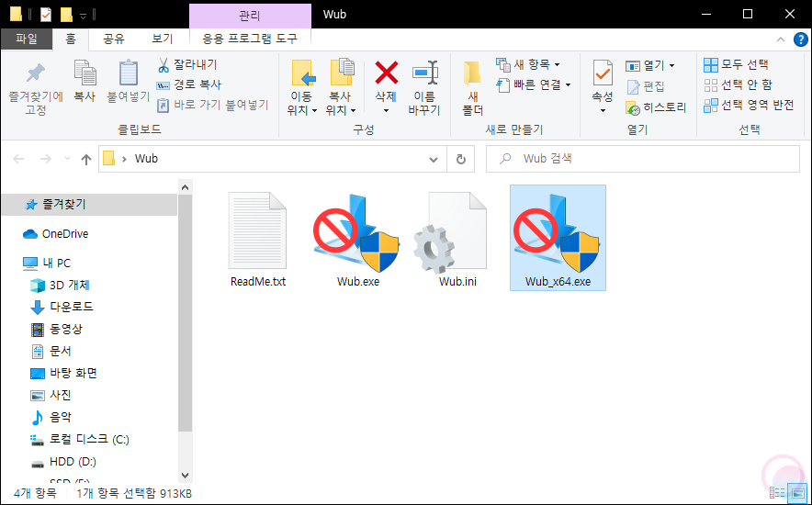Click the red X Delete (삭제) icon
Screen dimensions: 812x505
(387, 73)
